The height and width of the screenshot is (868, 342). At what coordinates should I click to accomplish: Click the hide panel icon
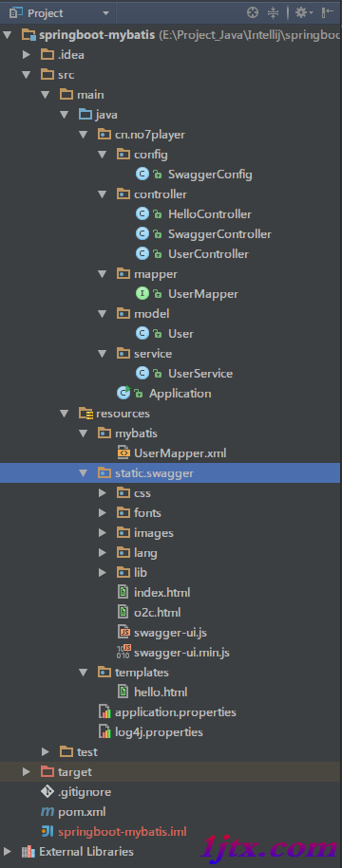click(x=328, y=12)
